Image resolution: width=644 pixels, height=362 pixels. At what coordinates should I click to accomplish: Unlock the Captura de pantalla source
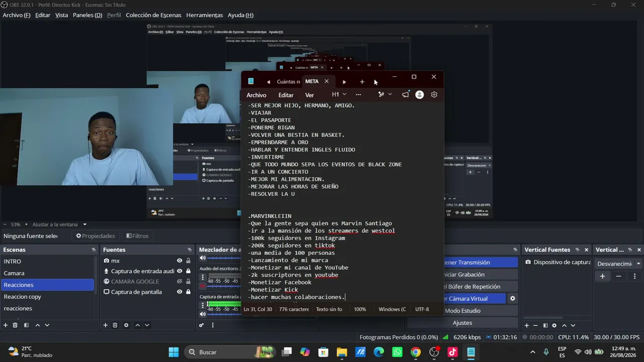(x=188, y=292)
